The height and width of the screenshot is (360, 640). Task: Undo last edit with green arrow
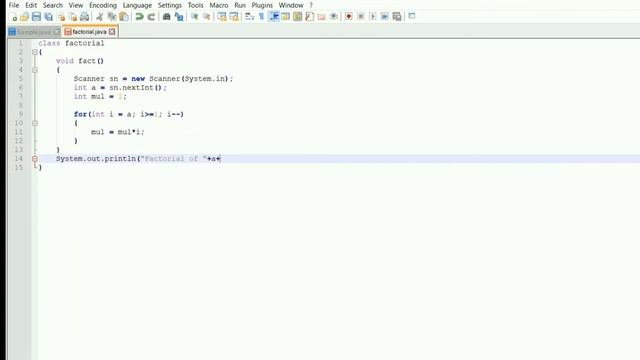[139, 17]
